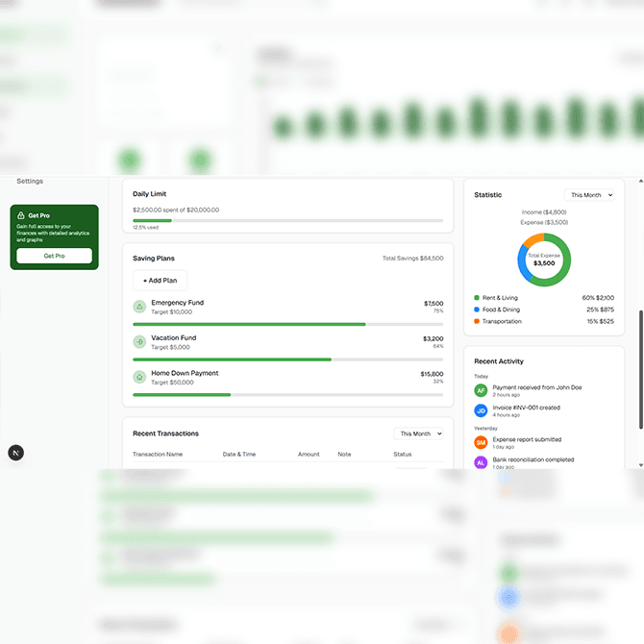Click the lock icon in Get Pro card
This screenshot has height=644, width=644.
point(21,215)
